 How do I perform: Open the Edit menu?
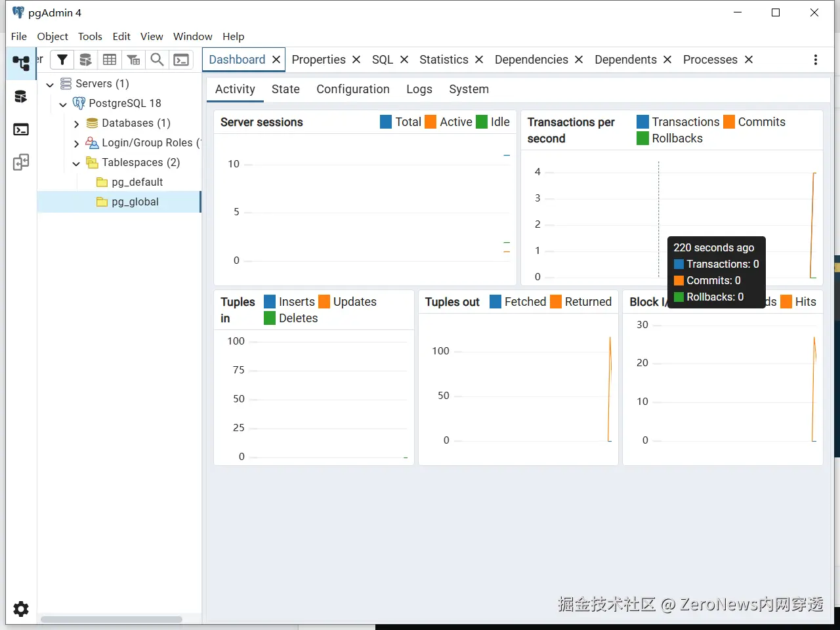tap(121, 36)
